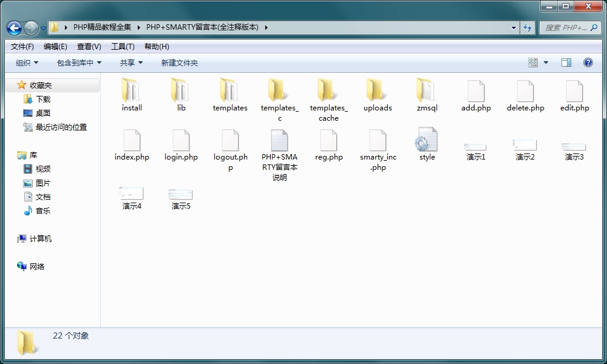Open the lib folder
Screen dimensions: 607x364
tap(181, 95)
